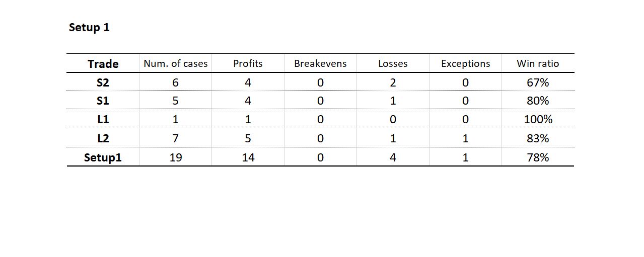Select the S2 losses cell

point(393,82)
